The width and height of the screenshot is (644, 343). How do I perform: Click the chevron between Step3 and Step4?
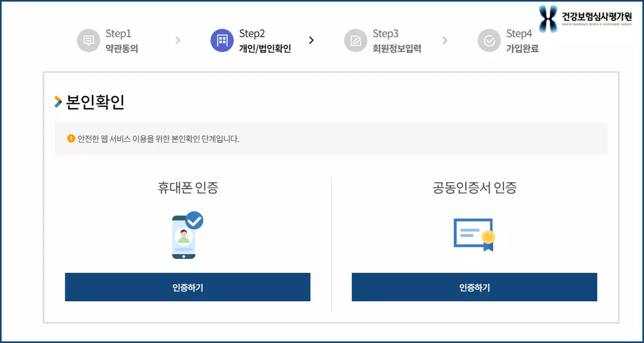pos(444,40)
